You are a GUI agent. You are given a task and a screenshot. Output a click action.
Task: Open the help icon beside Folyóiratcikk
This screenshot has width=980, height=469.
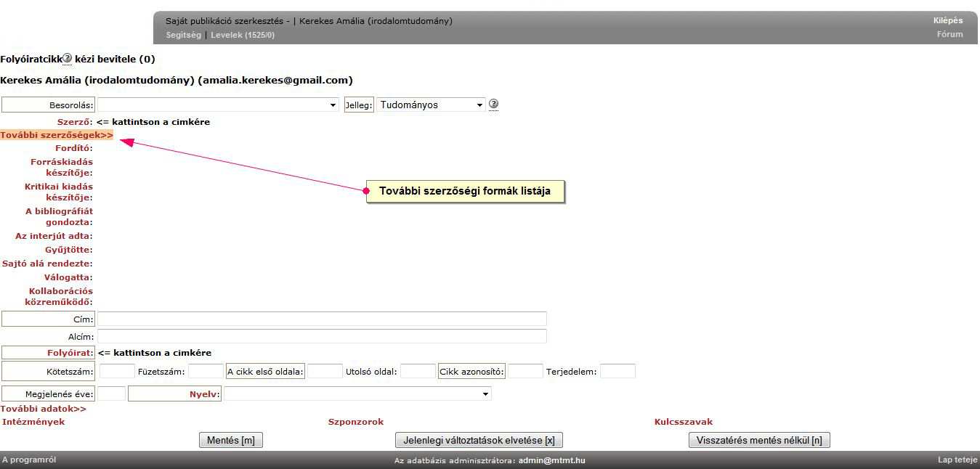(67, 58)
